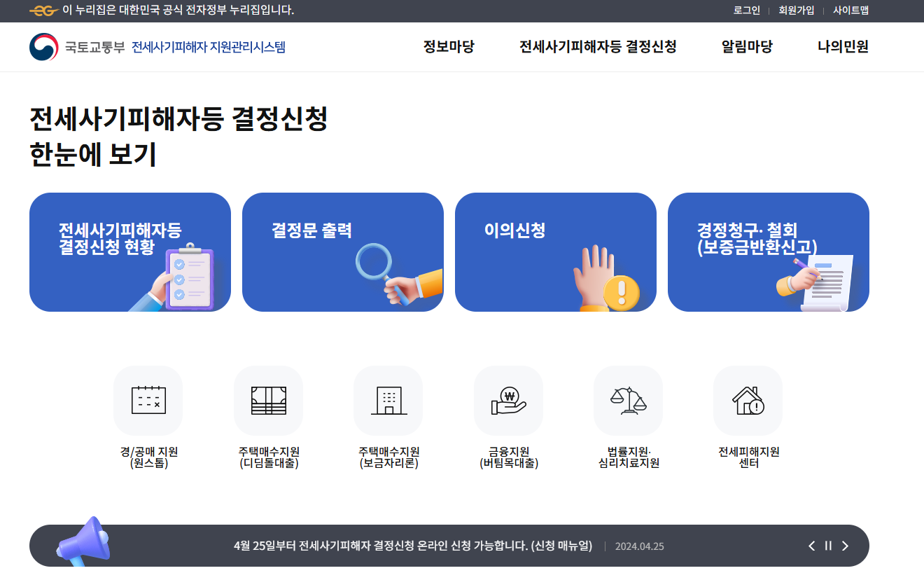Click 로그인 link

click(747, 11)
